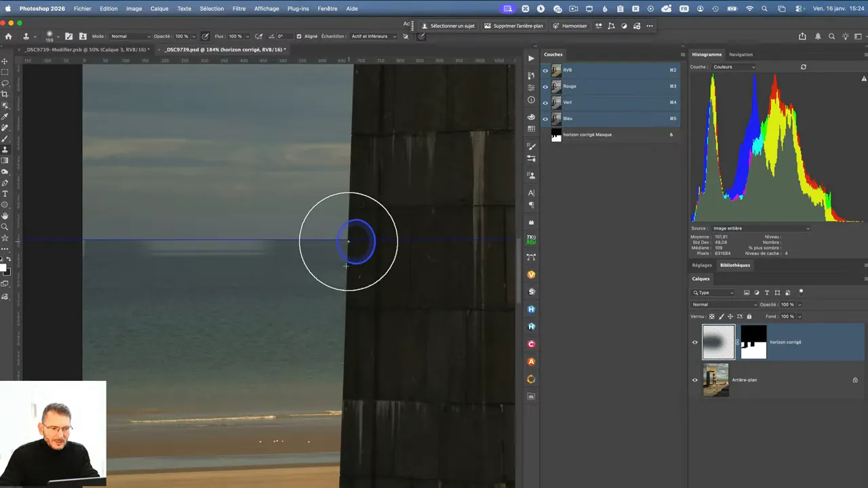868x488 pixels.
Task: Click the foreground color swatch
Action: (x=3, y=268)
